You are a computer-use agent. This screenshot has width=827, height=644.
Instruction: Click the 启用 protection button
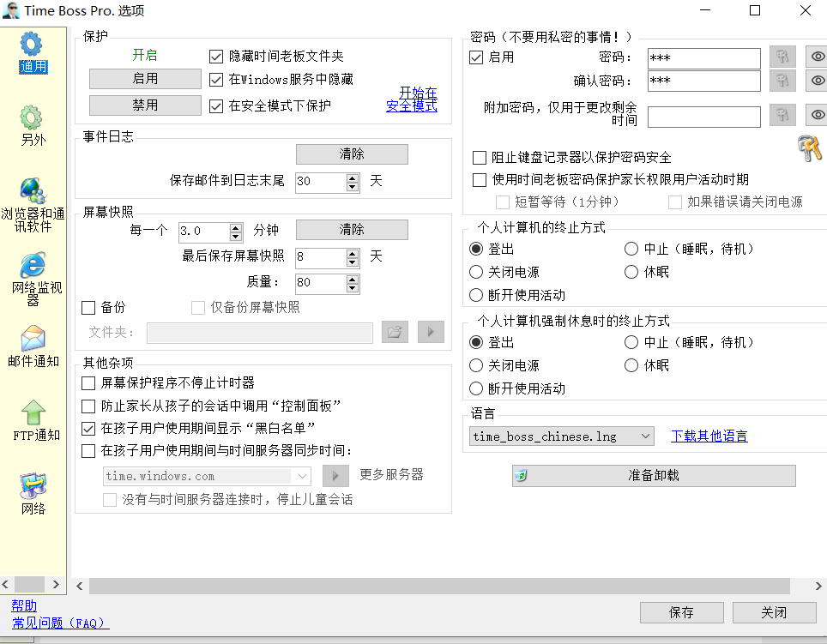coord(145,79)
